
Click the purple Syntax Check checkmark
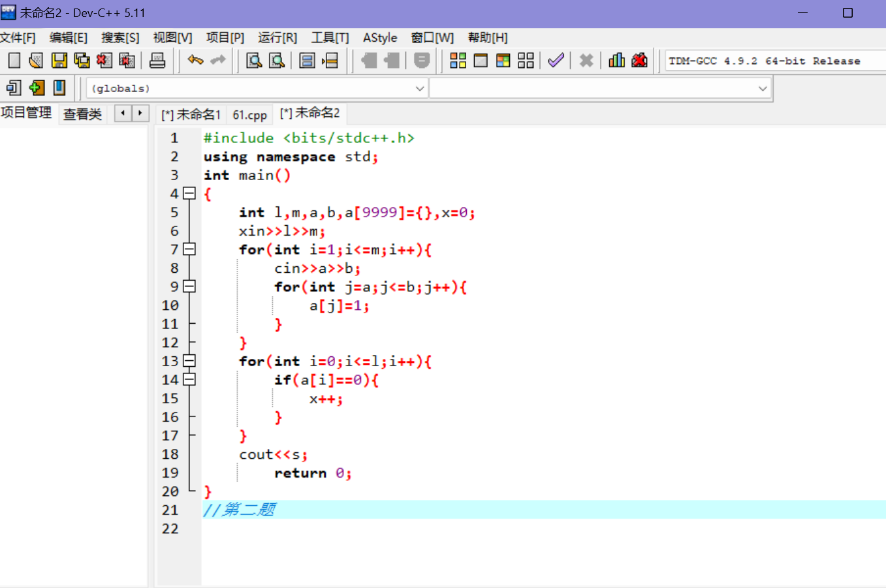coord(556,61)
